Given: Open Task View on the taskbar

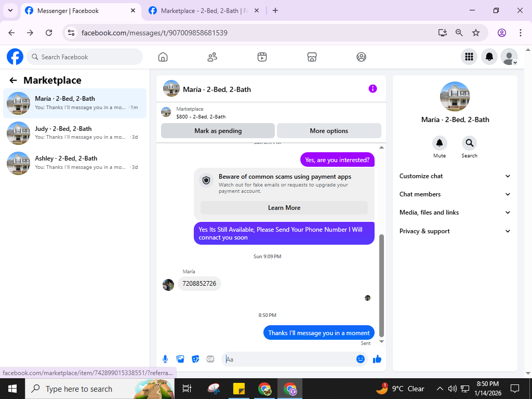Looking at the screenshot, I should (187, 389).
